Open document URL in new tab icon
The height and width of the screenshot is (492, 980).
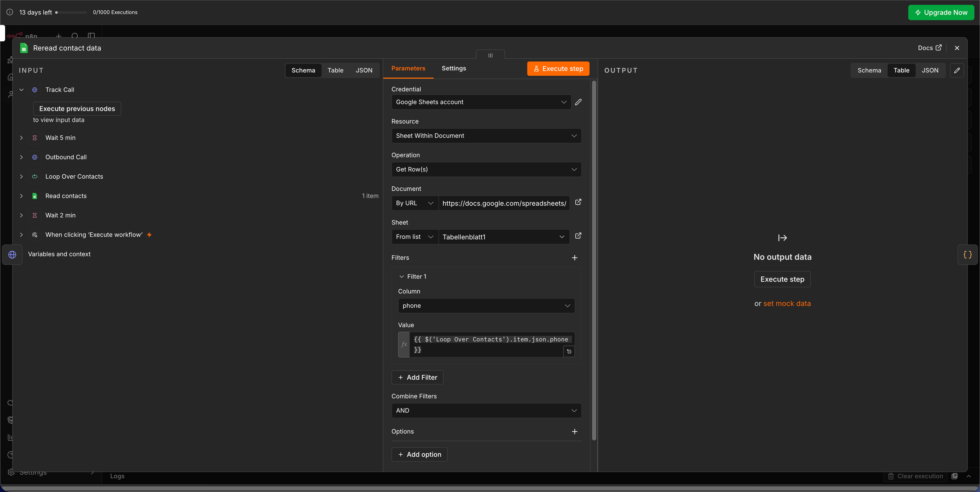pyautogui.click(x=578, y=202)
